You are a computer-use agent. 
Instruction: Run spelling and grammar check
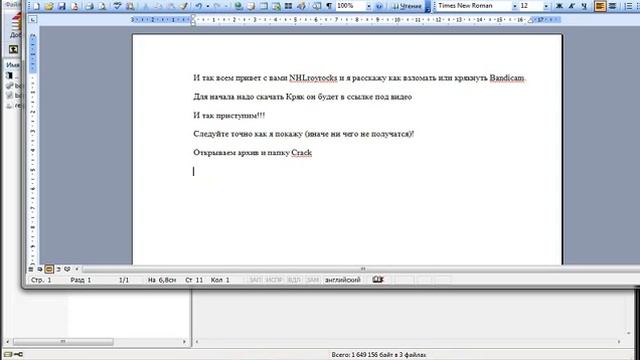click(x=118, y=6)
